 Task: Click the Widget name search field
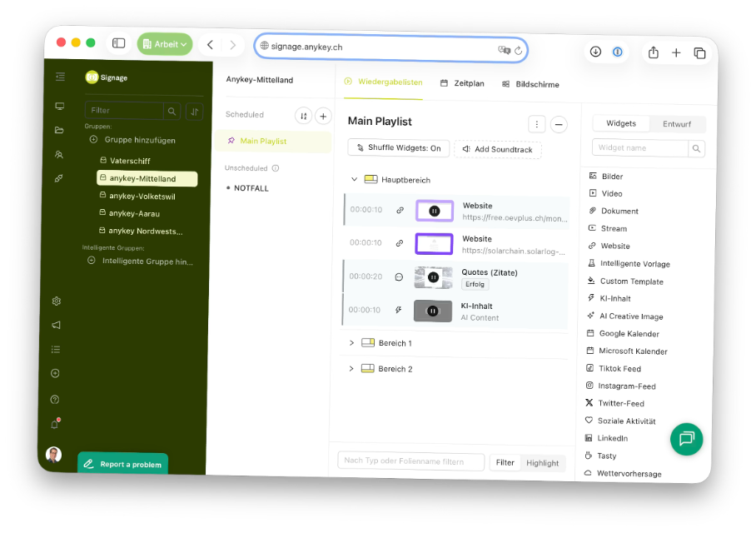pyautogui.click(x=639, y=147)
